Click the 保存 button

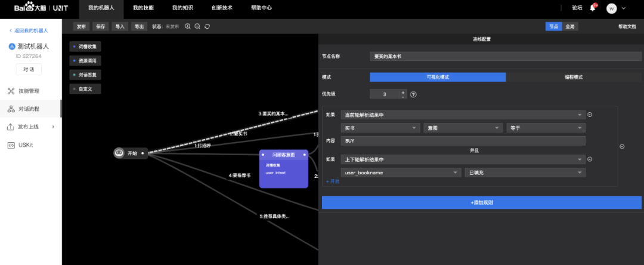pos(101,26)
